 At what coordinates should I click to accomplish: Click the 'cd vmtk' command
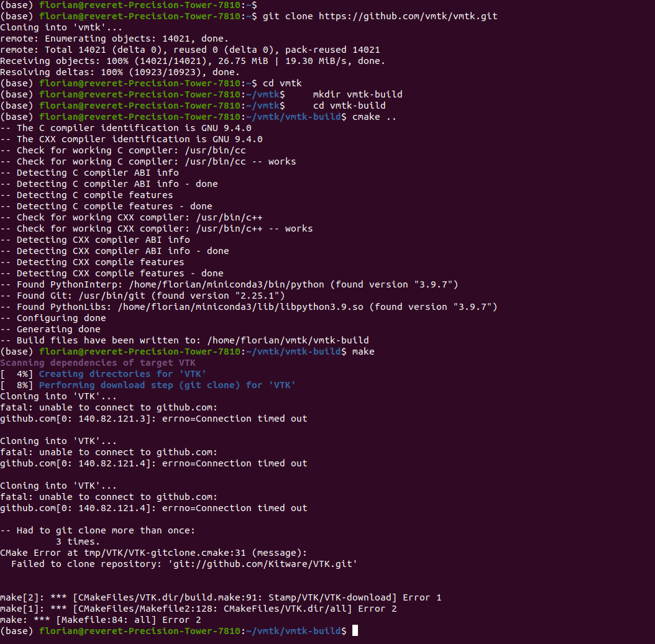[x=282, y=83]
